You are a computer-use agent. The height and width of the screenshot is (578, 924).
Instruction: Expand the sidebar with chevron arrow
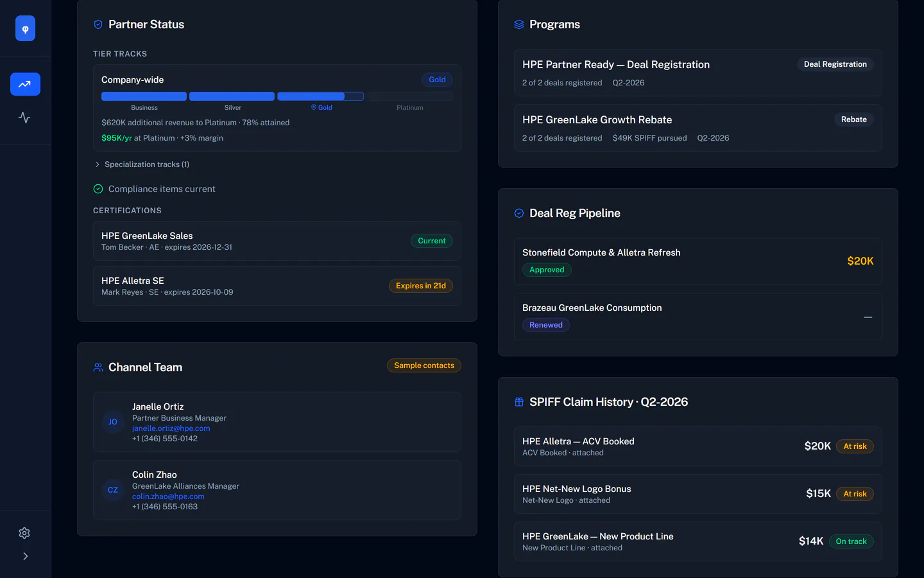[x=25, y=556]
